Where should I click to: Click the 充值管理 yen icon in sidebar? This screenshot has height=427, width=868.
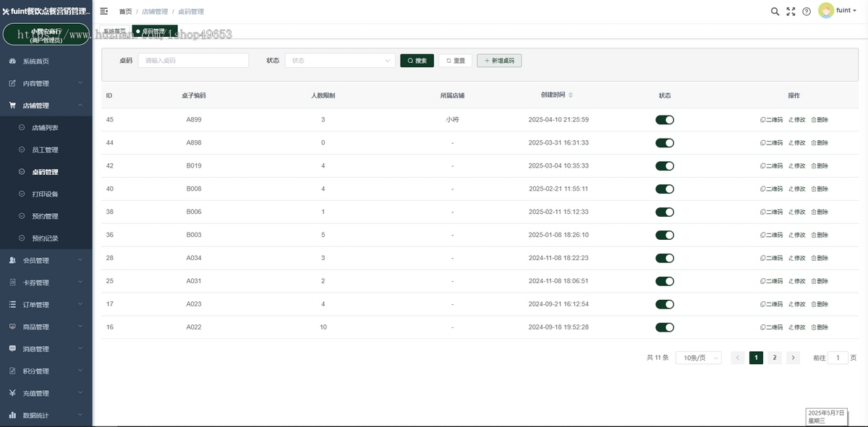(12, 393)
